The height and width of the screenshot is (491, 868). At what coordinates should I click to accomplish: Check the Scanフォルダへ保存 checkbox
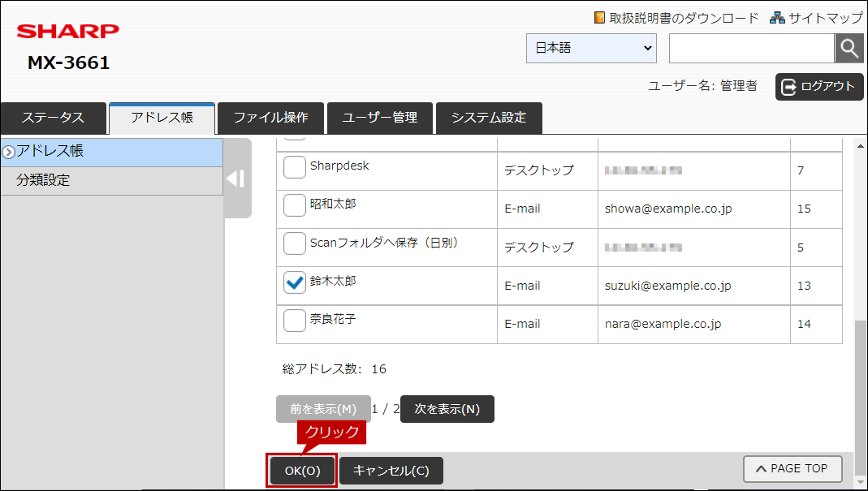tap(295, 243)
